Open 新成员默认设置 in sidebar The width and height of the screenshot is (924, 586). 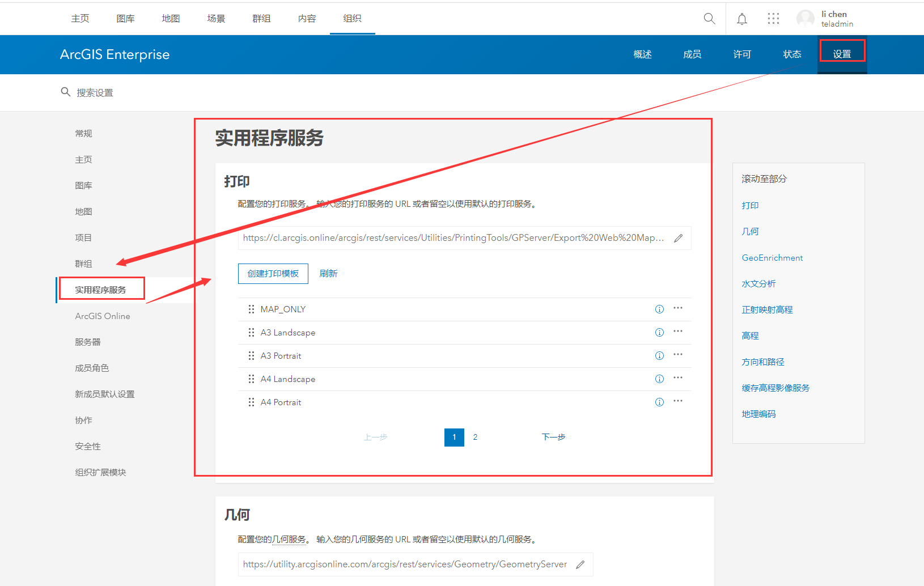[x=105, y=394]
